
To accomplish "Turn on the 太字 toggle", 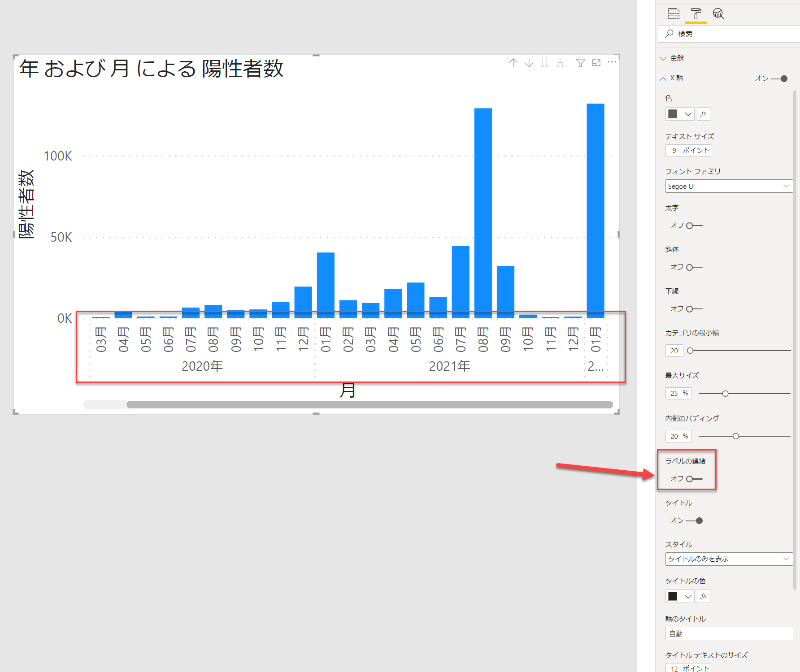I will (694, 225).
